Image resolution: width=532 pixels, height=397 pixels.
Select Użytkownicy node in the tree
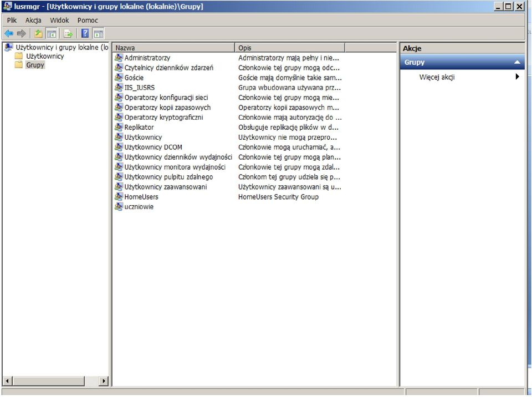[x=45, y=56]
